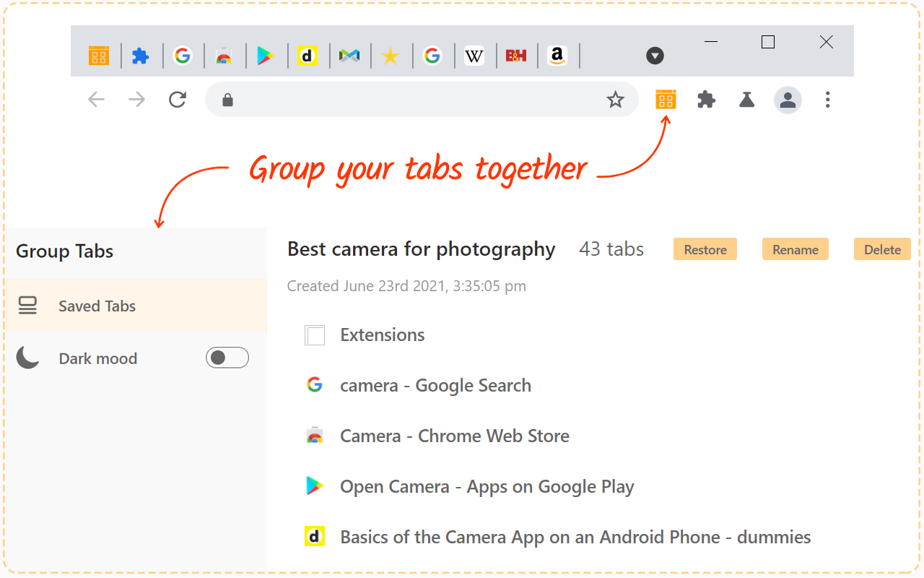924x578 pixels.
Task: Open the Wikipedia bookmark icon
Action: click(474, 55)
